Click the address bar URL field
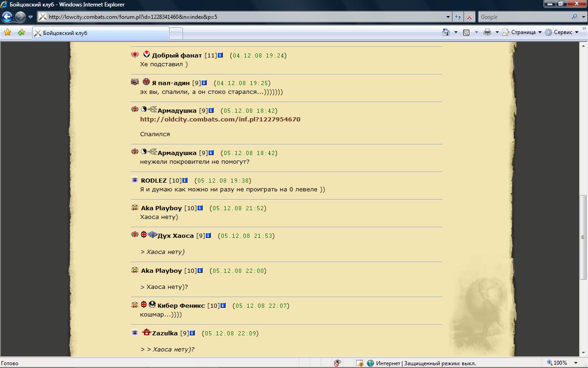The image size is (588, 368). coord(241,17)
